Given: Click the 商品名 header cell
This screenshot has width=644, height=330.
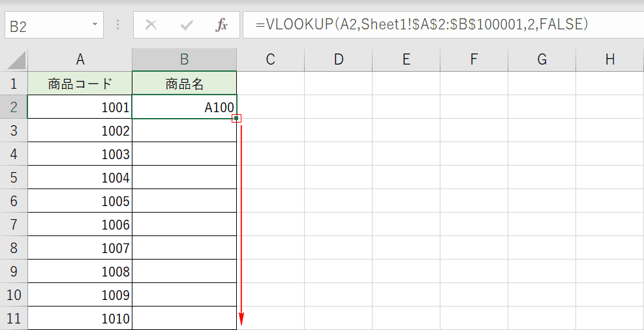Looking at the screenshot, I should click(185, 83).
